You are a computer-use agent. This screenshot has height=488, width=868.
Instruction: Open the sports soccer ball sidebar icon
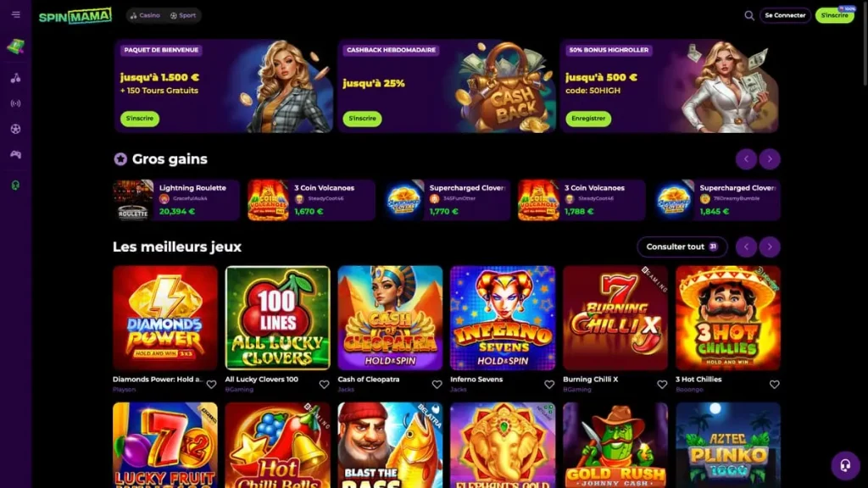tap(15, 129)
